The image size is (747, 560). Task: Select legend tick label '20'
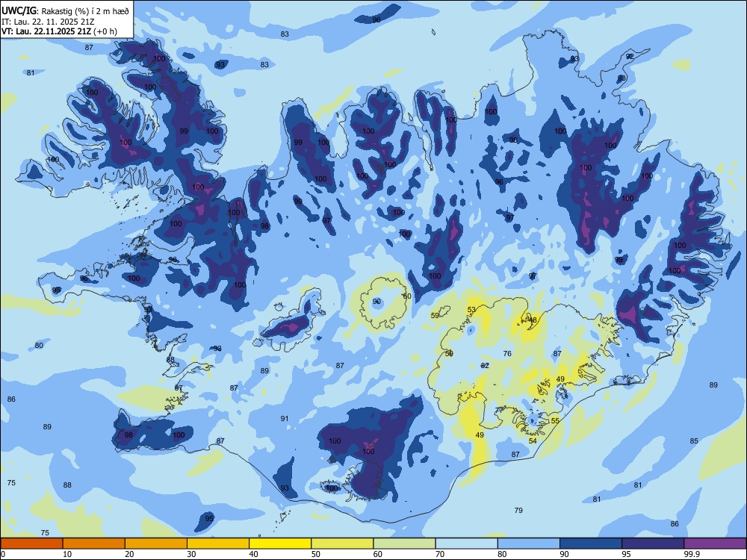point(129,554)
